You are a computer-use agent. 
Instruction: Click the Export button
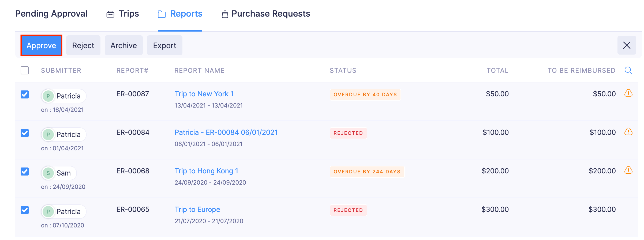(x=164, y=45)
